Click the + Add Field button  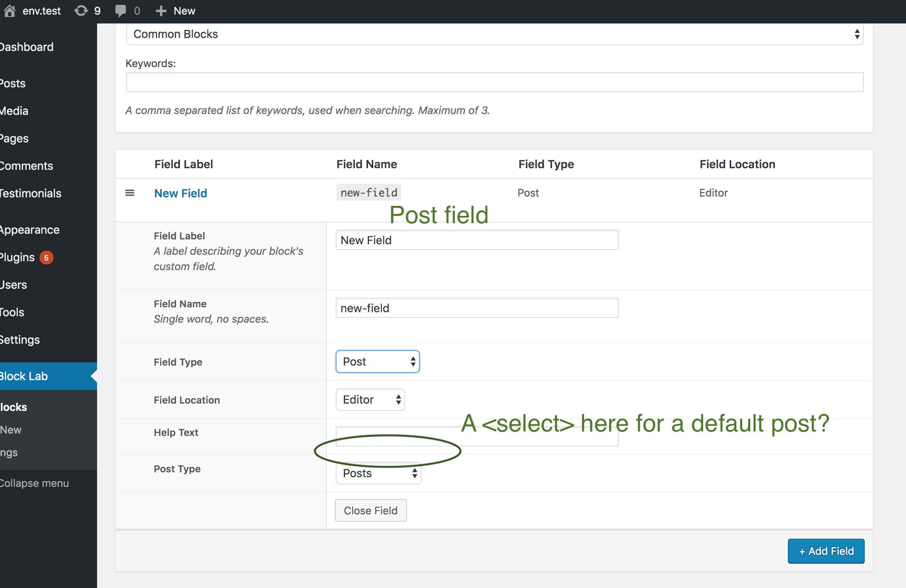(826, 551)
